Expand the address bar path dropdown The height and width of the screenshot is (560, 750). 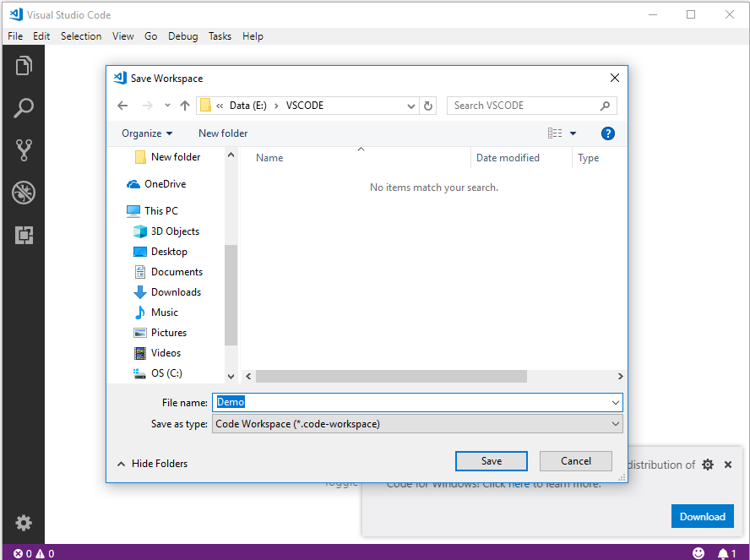410,106
